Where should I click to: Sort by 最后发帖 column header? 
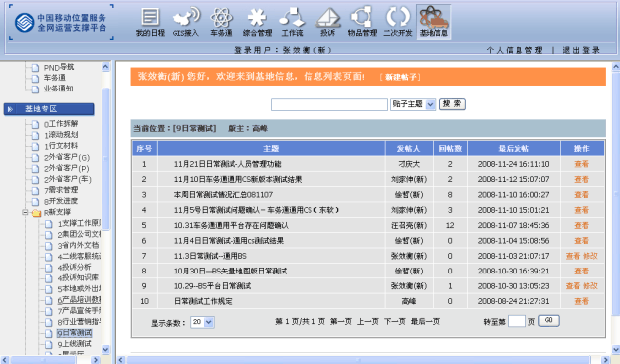[x=514, y=148]
